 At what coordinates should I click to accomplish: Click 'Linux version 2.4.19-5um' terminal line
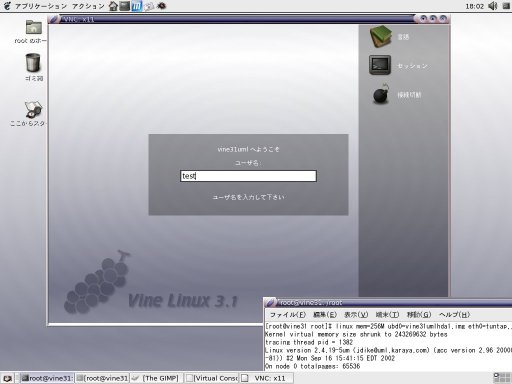388,350
